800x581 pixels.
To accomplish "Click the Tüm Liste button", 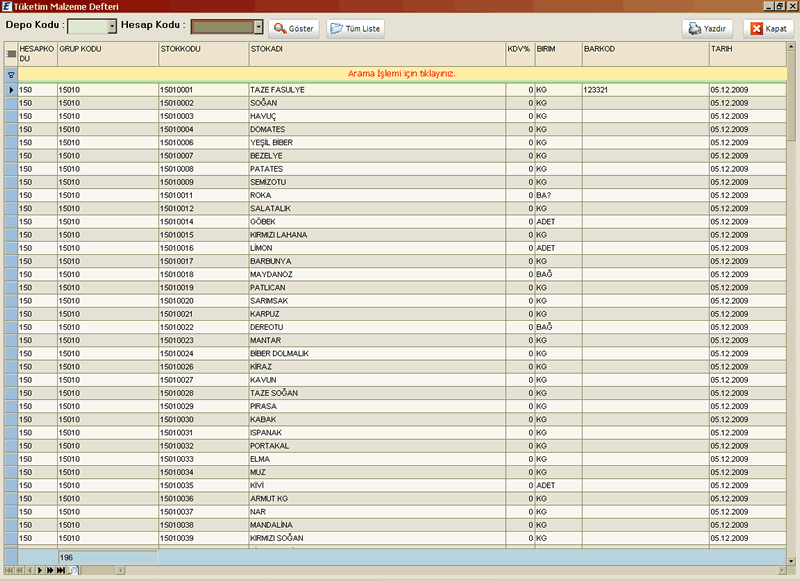I will pos(356,29).
